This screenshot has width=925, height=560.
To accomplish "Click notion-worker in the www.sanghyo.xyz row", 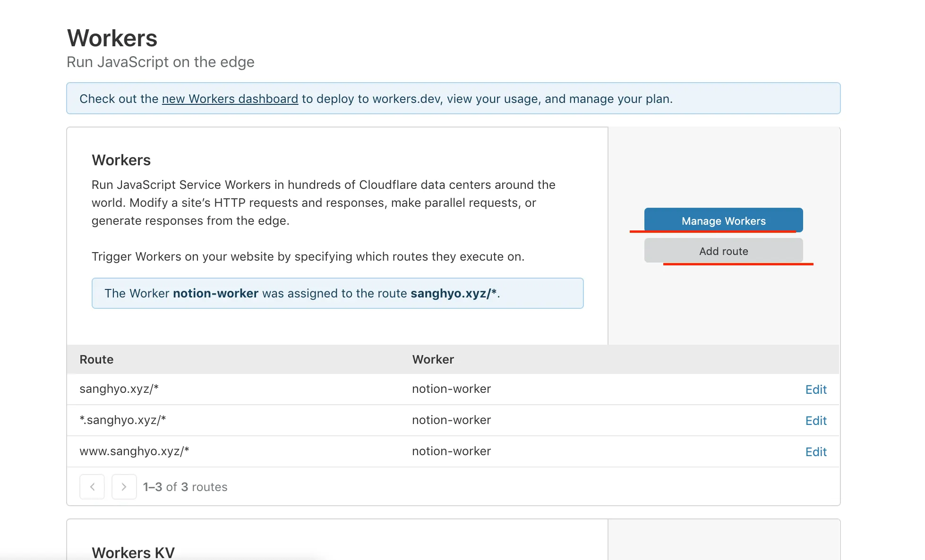I will (451, 451).
